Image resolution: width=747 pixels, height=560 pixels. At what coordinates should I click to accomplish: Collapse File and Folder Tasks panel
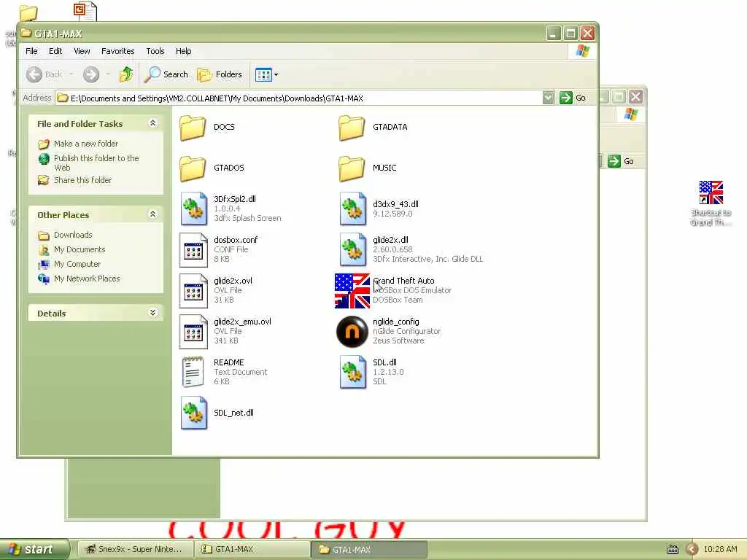coord(152,123)
